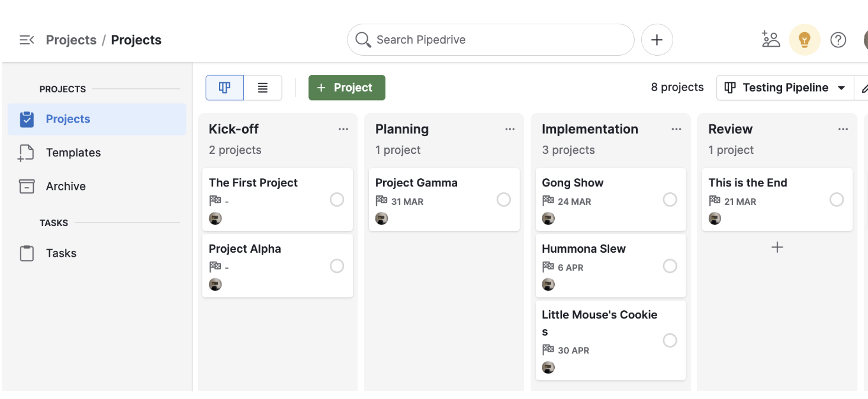
Task: Toggle the completion circle on Gong Show
Action: 670,200
